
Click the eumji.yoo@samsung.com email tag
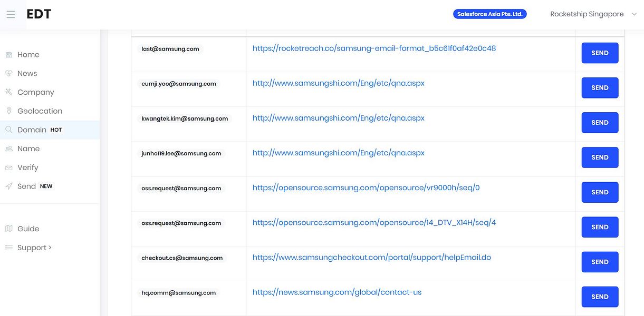coord(179,84)
